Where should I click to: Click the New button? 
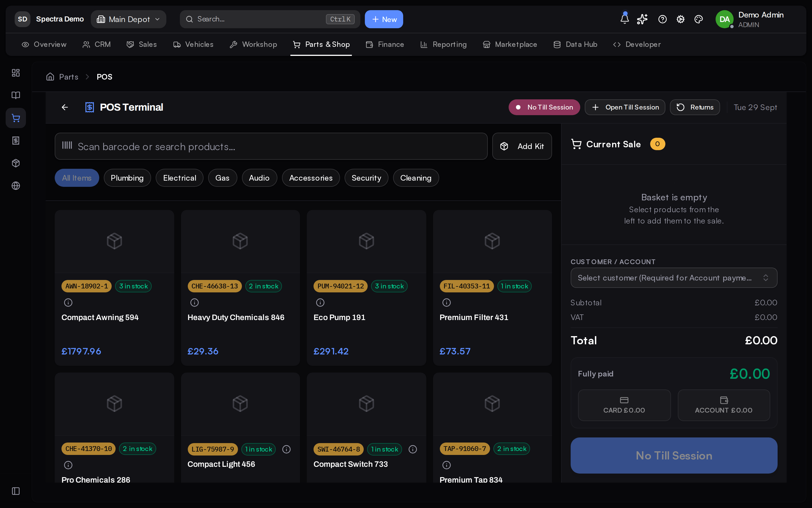pos(384,19)
